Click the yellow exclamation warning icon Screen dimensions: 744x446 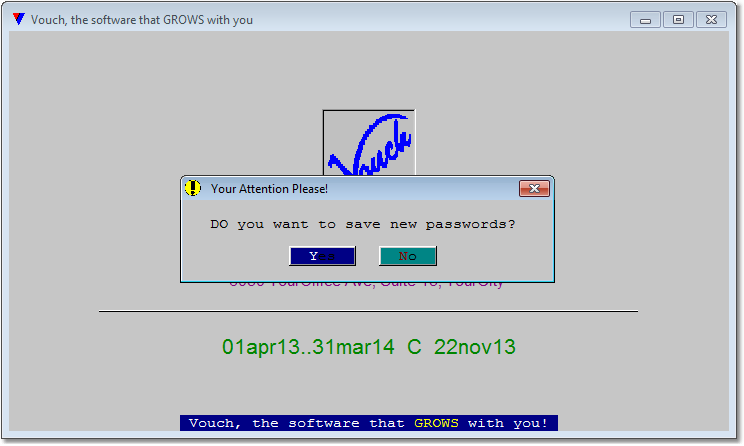(193, 188)
